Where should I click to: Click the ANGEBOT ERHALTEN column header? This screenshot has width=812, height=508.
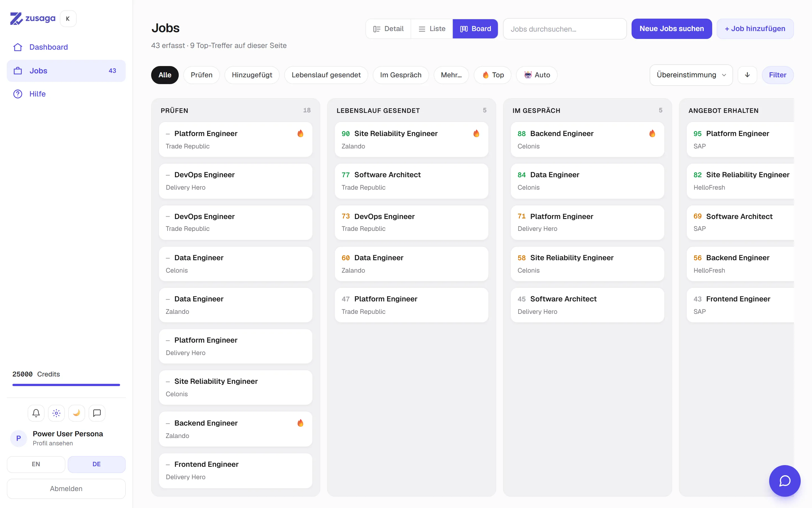[723, 111]
